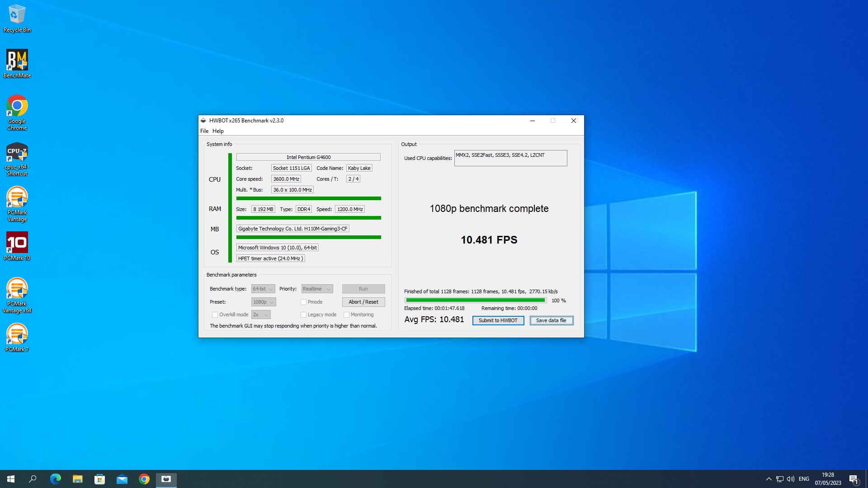The width and height of the screenshot is (868, 488).
Task: Click the ENG language indicator
Action: [804, 479]
